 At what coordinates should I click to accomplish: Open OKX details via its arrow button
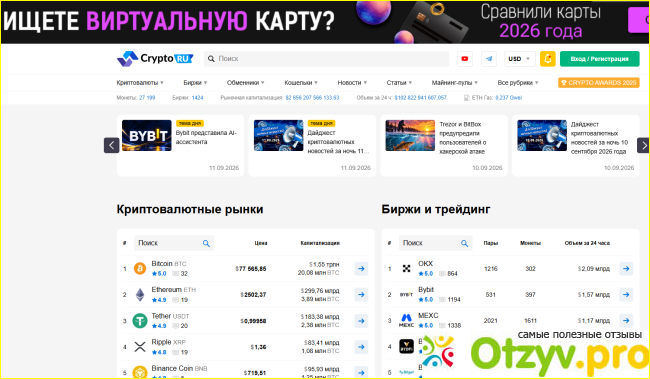click(626, 269)
